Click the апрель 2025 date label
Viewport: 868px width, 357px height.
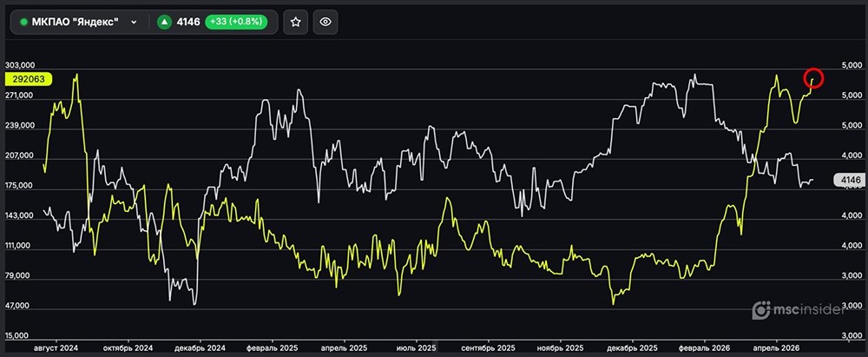pos(345,347)
